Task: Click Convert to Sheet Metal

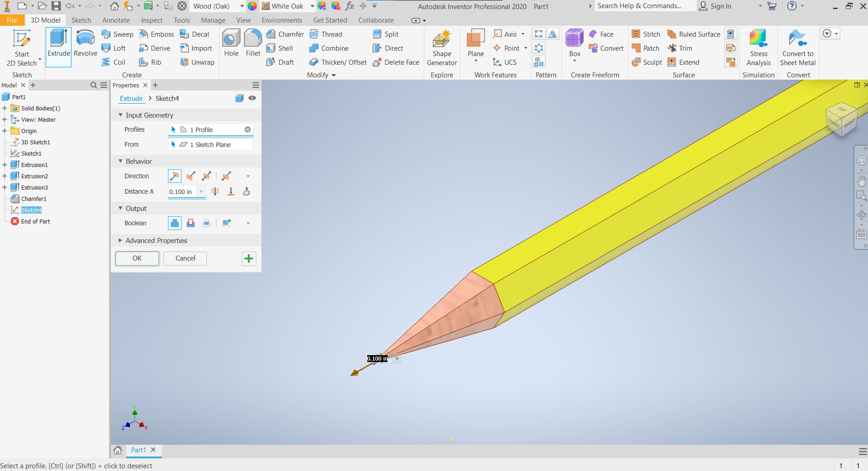Action: [x=798, y=48]
